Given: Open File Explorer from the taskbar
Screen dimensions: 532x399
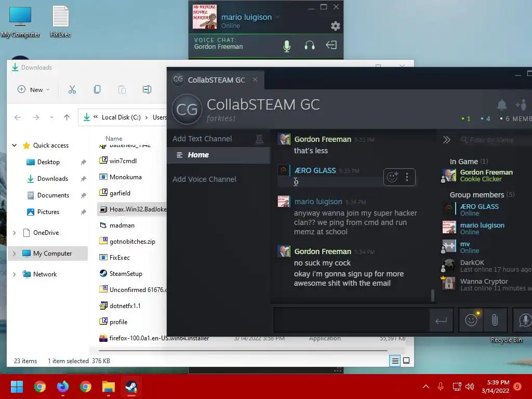Looking at the screenshot, I should click(109, 387).
